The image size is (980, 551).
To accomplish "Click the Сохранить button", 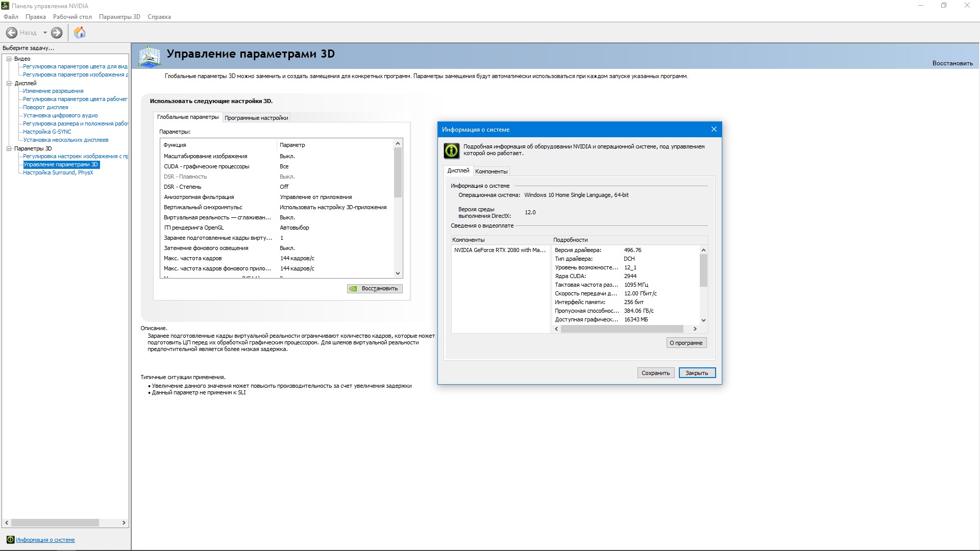I will pos(655,373).
